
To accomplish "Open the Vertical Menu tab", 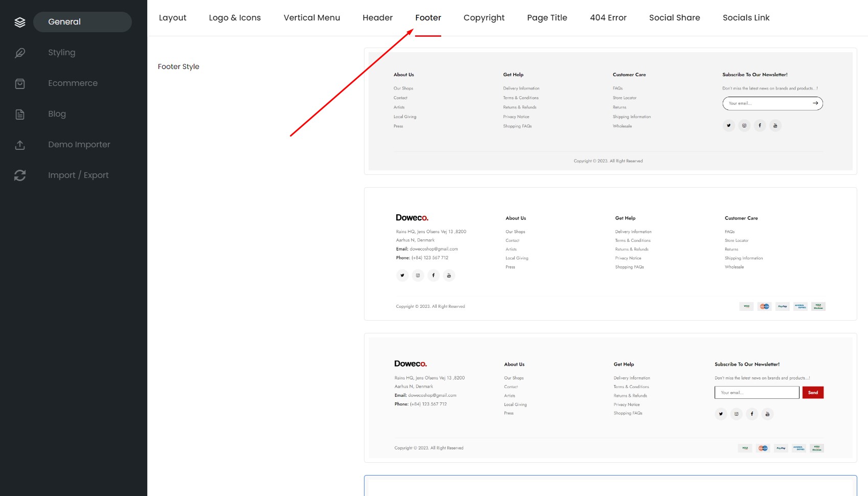I will click(x=312, y=18).
